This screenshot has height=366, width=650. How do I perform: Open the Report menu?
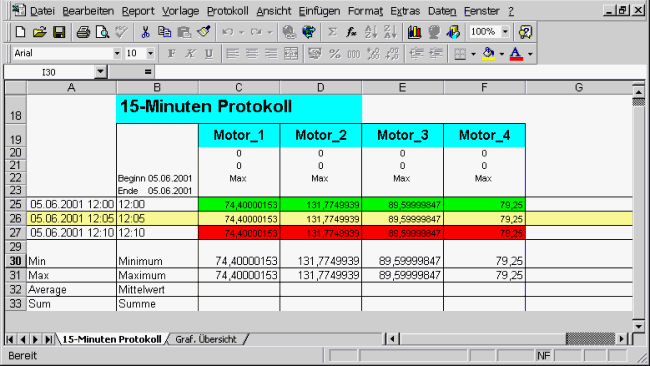point(138,11)
